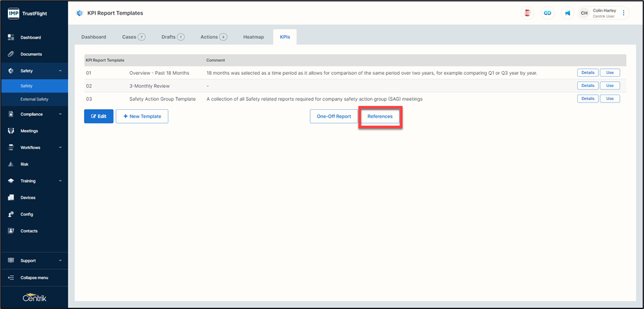The image size is (644, 309).
Task: Switch to the Cases tab
Action: pyautogui.click(x=133, y=37)
